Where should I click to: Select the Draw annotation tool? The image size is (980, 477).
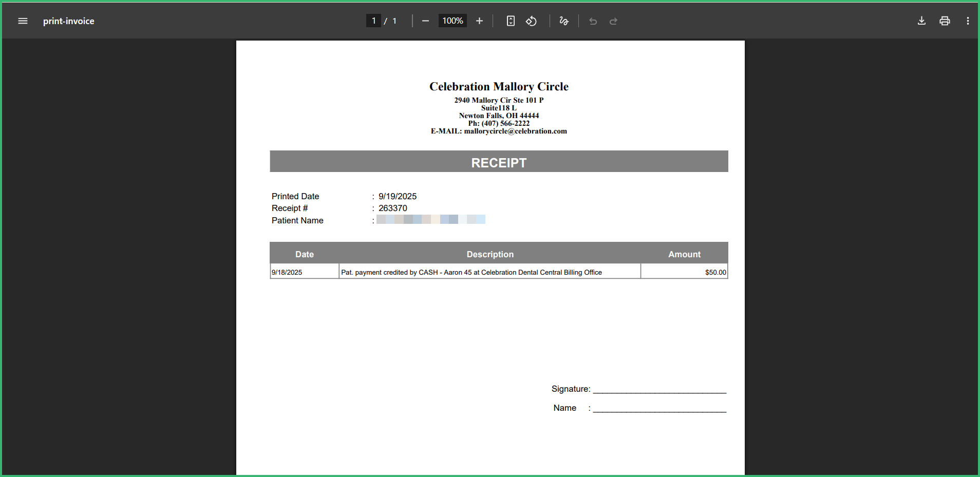[564, 21]
